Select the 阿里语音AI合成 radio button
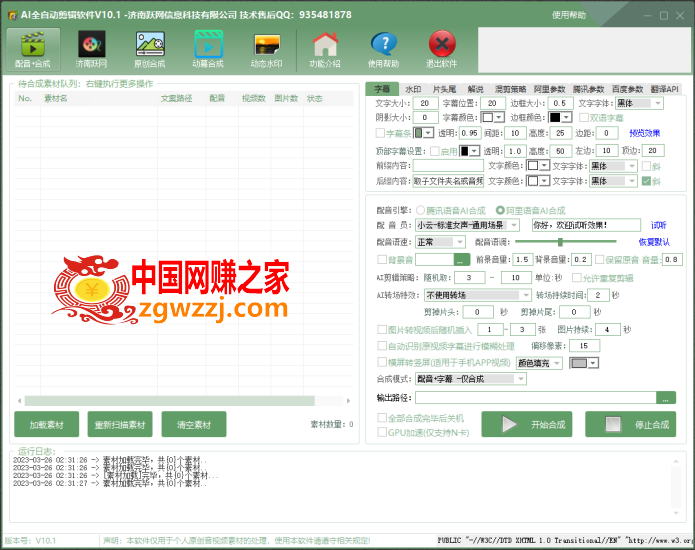 coord(500,210)
